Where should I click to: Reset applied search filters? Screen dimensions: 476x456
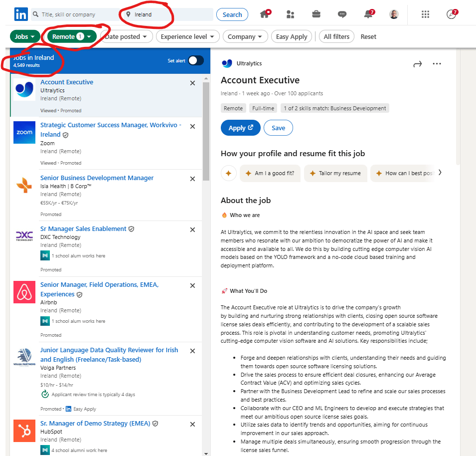pyautogui.click(x=368, y=37)
